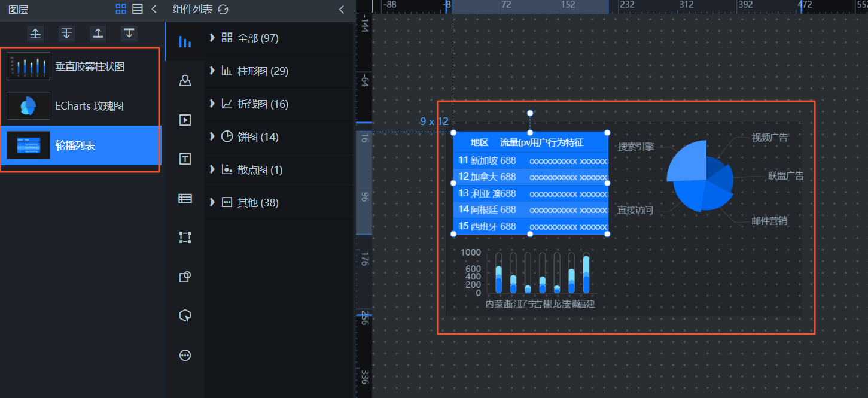868x398 pixels.
Task: Click the move layer to bottom icon
Action: 129,34
